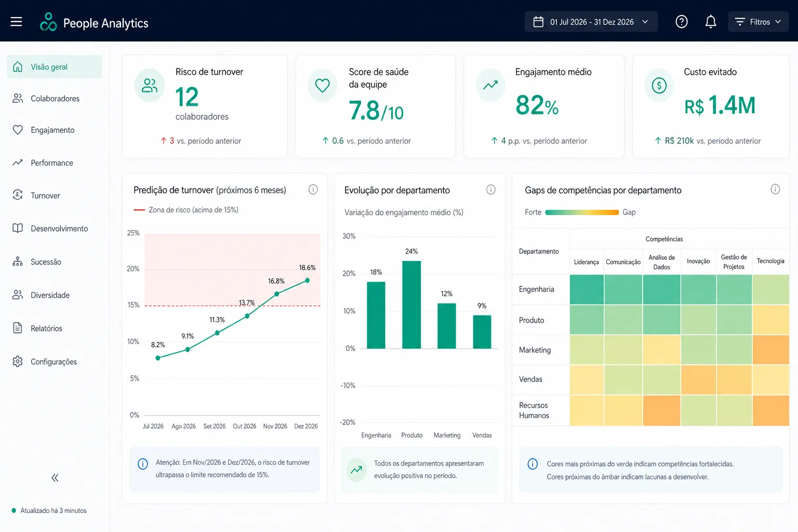Click Engenharia Liderança heatmap cell
Screen dimensions: 798x532
587,289
